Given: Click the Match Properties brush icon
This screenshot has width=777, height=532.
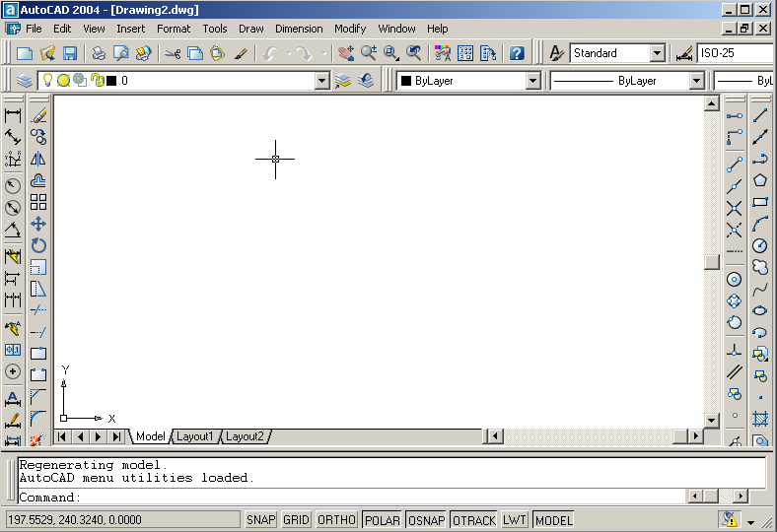Looking at the screenshot, I should pyautogui.click(x=241, y=53).
